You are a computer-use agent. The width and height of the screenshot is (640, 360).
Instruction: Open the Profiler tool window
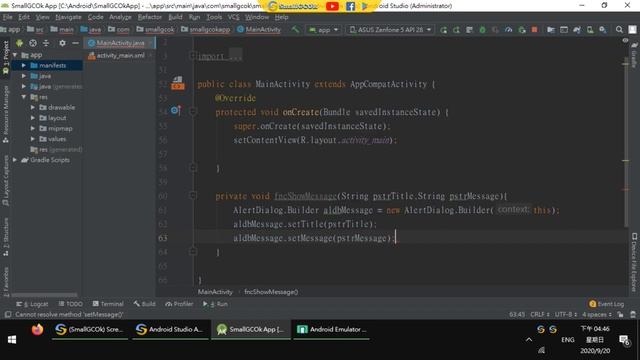pyautogui.click(x=179, y=304)
